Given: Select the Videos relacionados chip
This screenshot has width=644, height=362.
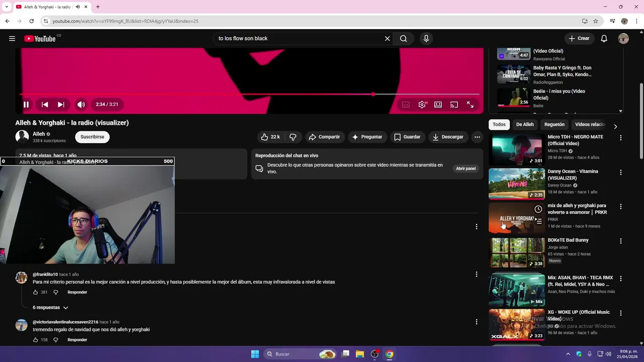Looking at the screenshot, I should (x=590, y=125).
